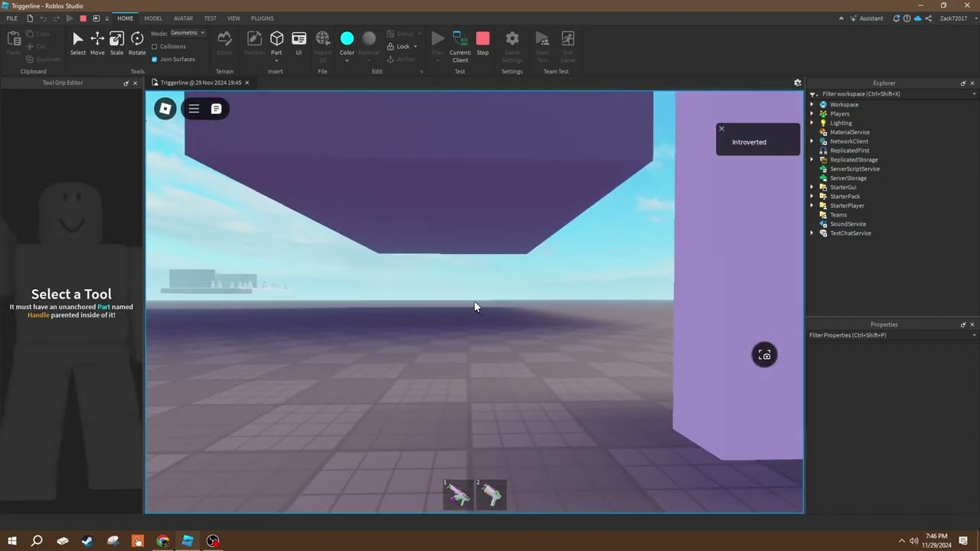Expand StarterGui in Explorer
Image resolution: width=980 pixels, height=551 pixels.
[812, 187]
